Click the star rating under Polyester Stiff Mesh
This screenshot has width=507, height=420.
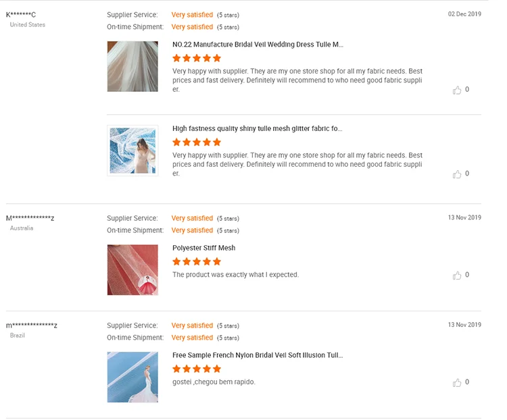(197, 261)
